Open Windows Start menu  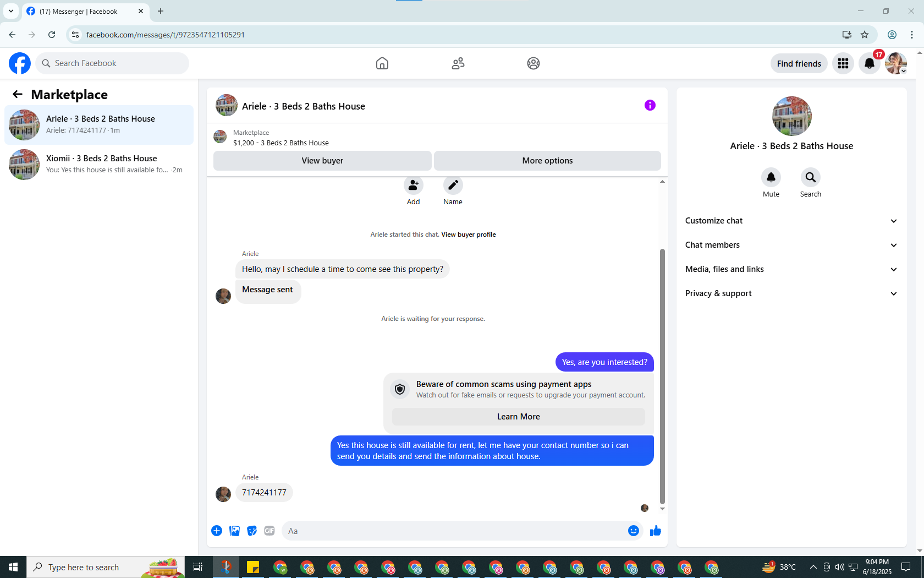(x=13, y=567)
